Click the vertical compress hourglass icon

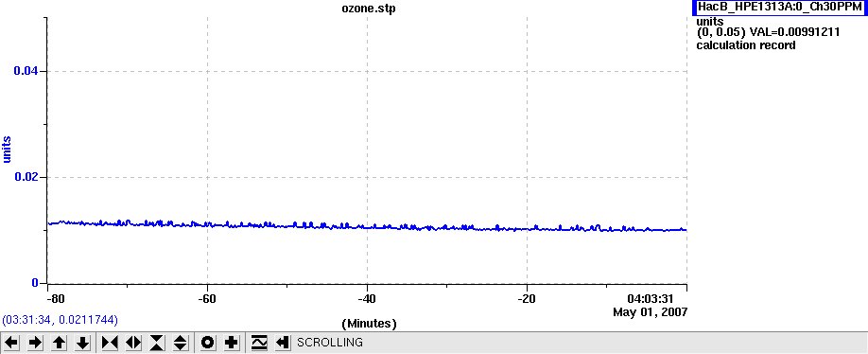pos(157,343)
